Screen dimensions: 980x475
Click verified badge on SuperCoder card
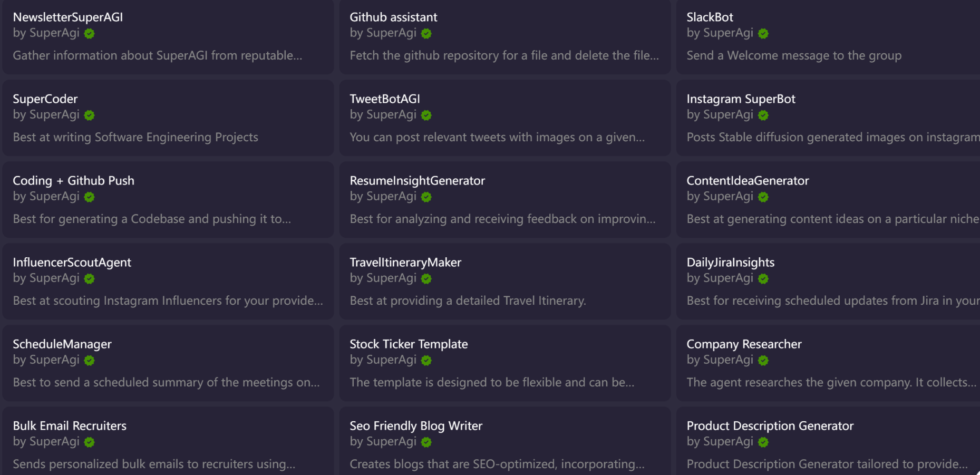point(90,115)
